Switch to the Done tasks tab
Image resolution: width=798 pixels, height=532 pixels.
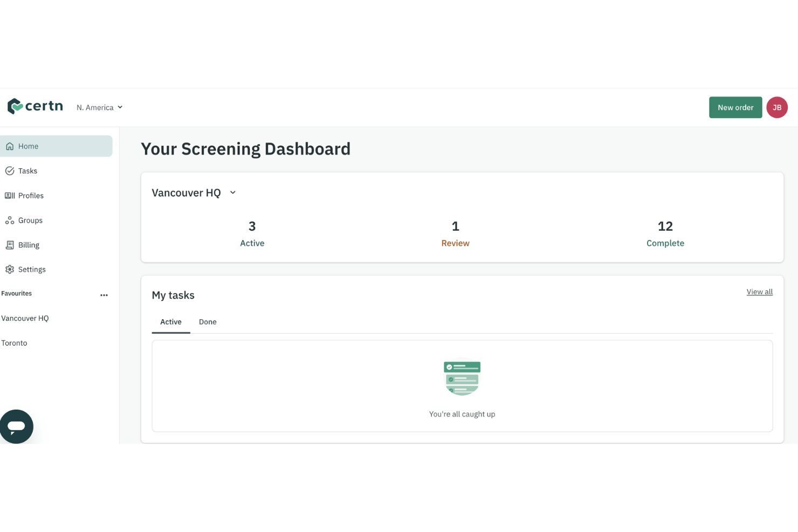click(208, 322)
